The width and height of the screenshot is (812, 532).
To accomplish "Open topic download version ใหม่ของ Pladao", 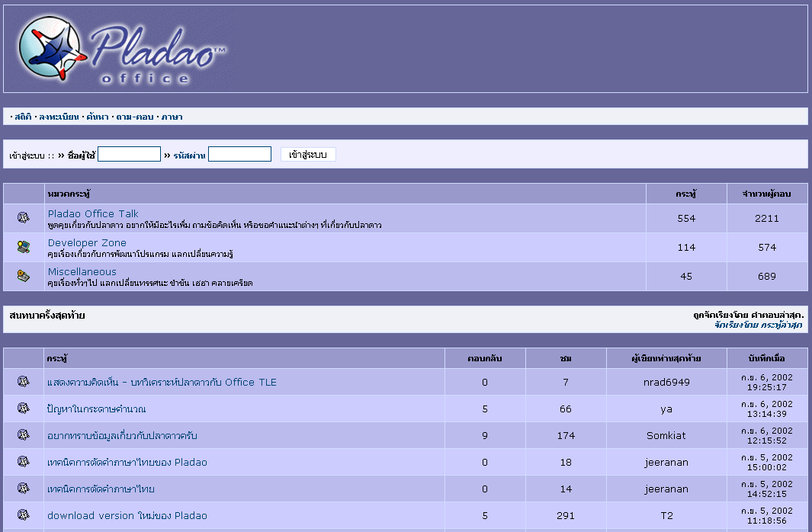I will [x=127, y=516].
